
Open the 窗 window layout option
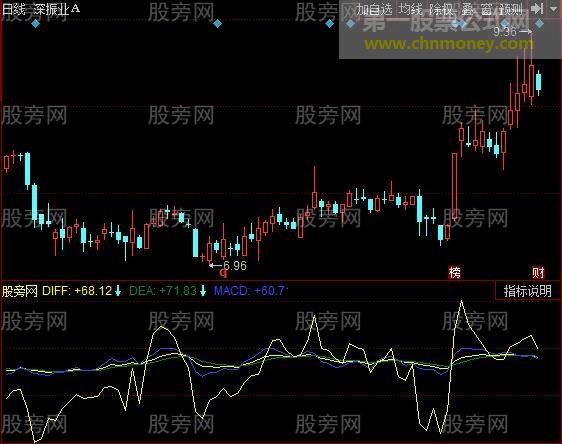pyautogui.click(x=486, y=9)
